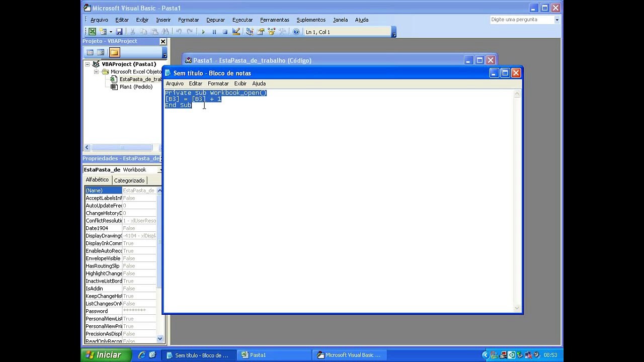The width and height of the screenshot is (644, 362).
Task: Collapse the Microsoft Excel Objetos folder node
Action: click(96, 72)
